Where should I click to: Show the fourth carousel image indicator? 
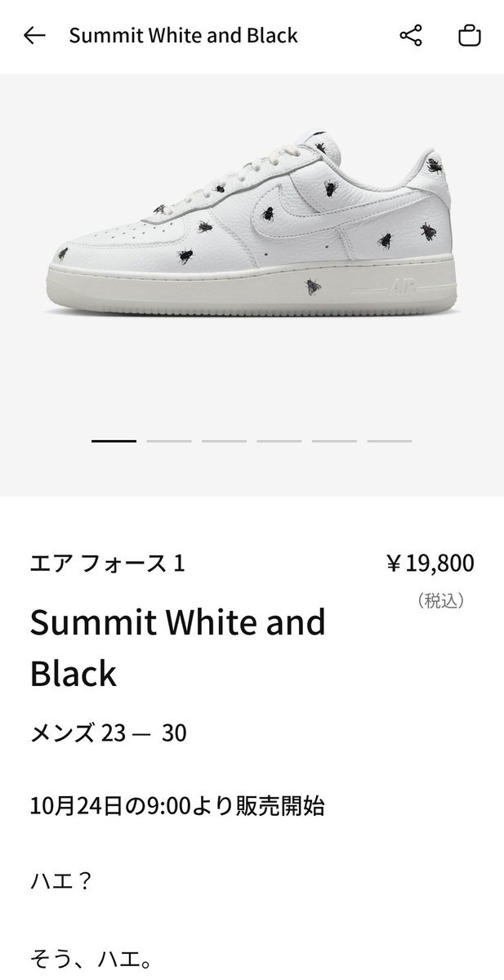click(x=279, y=441)
